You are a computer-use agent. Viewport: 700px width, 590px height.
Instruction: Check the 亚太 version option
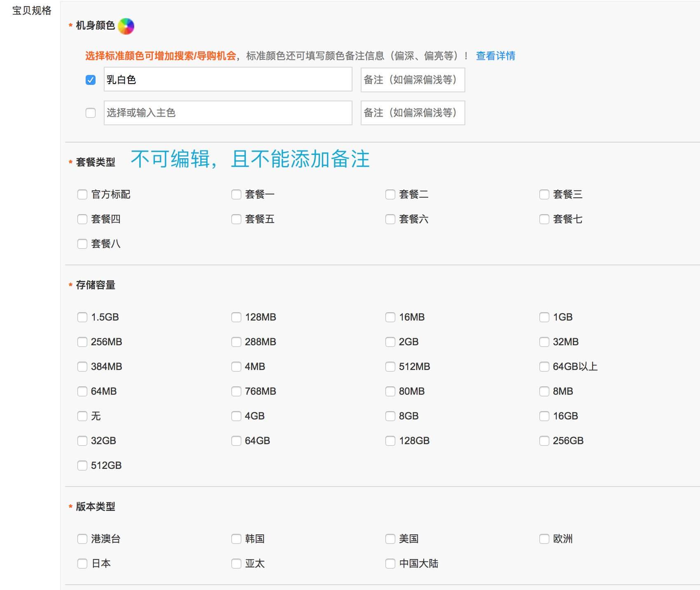tap(236, 563)
